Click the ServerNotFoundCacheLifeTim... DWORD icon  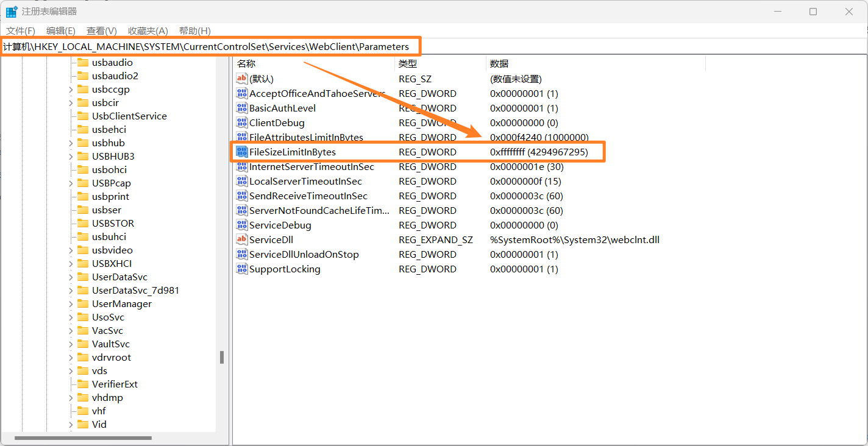click(x=242, y=210)
